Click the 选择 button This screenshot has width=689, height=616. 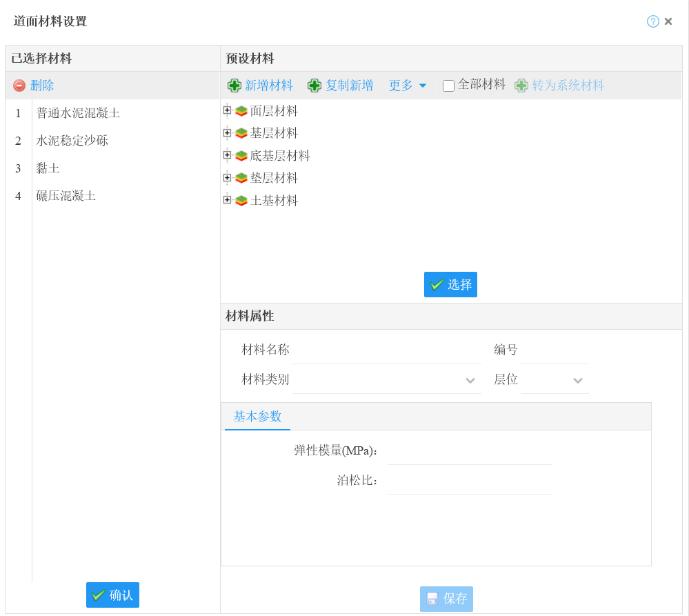coord(450,284)
